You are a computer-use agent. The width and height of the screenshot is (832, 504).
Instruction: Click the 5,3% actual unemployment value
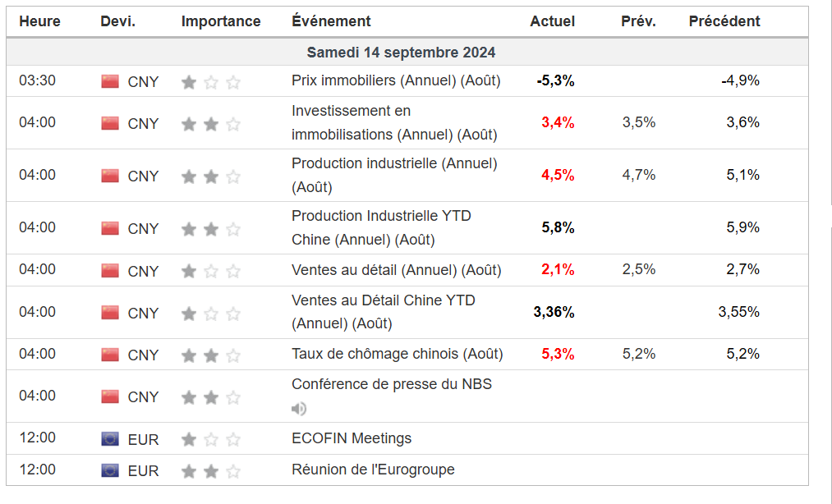(x=558, y=355)
